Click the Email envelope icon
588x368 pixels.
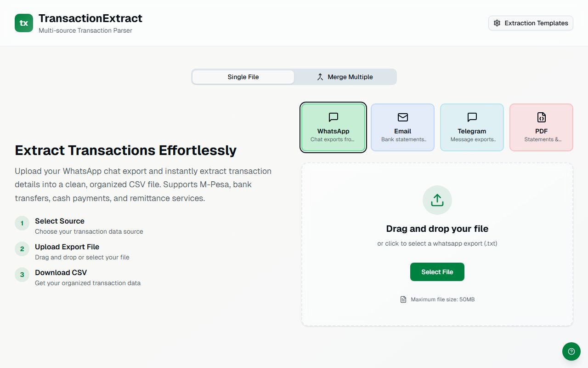[x=402, y=117]
